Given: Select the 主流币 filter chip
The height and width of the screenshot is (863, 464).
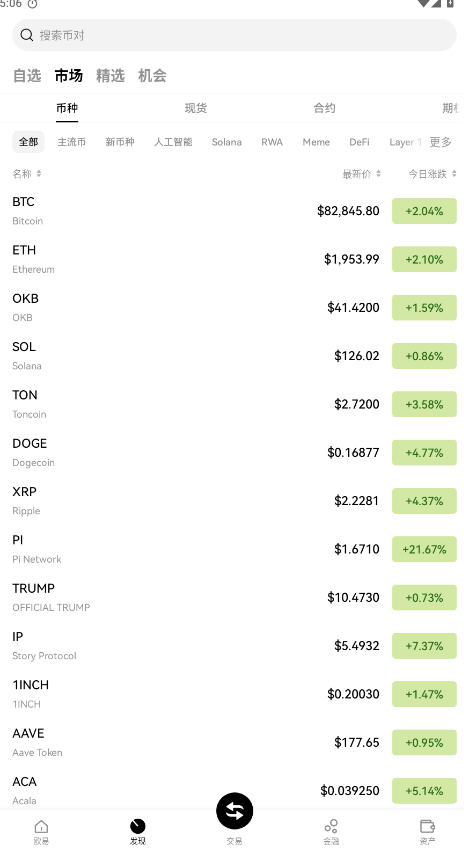Looking at the screenshot, I should coord(72,142).
